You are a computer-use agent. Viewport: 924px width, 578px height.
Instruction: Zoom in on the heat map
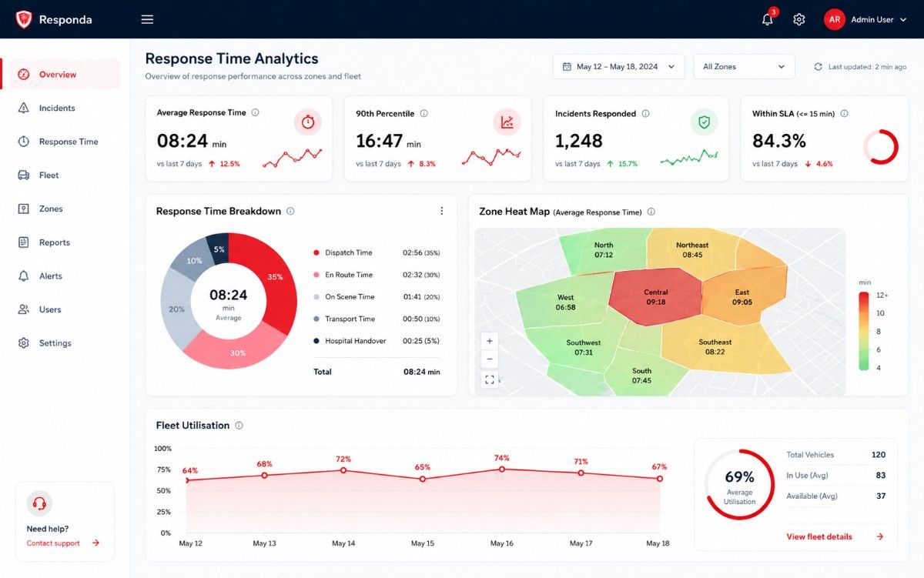[490, 341]
